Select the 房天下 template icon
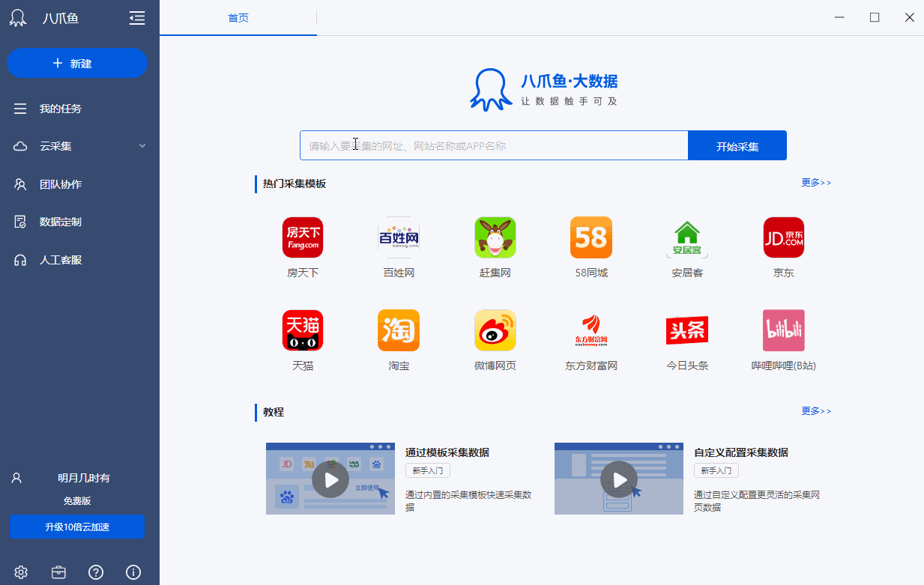This screenshot has width=924, height=585. tap(303, 237)
